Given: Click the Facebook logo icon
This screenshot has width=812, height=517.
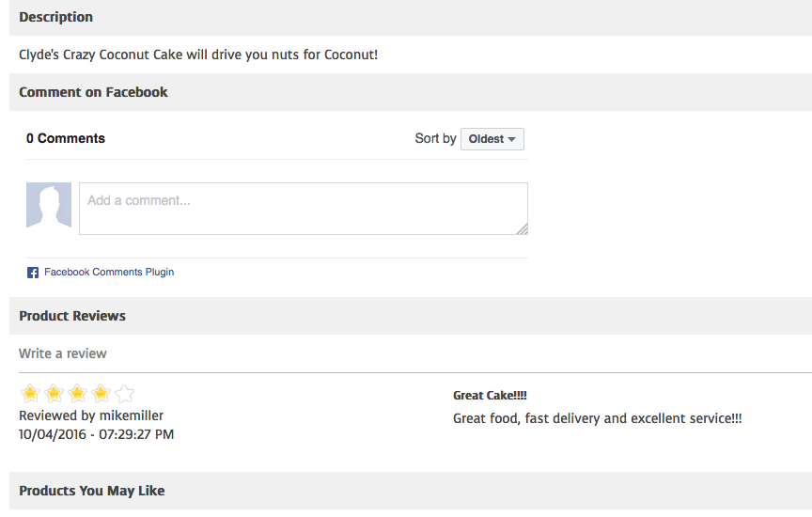Looking at the screenshot, I should pos(33,273).
